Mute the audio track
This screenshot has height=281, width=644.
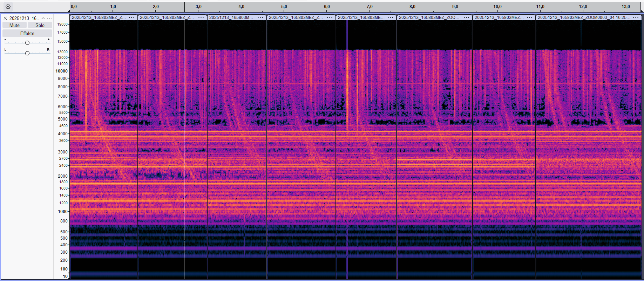14,25
